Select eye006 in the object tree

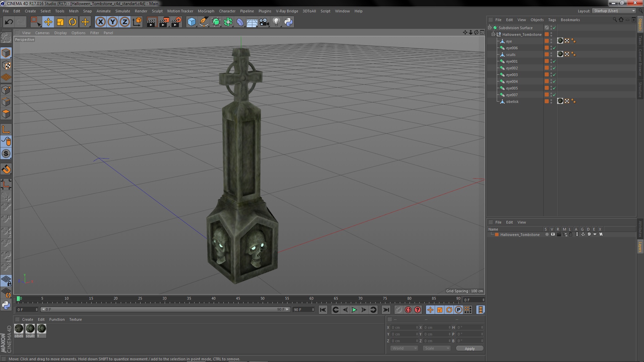(512, 48)
